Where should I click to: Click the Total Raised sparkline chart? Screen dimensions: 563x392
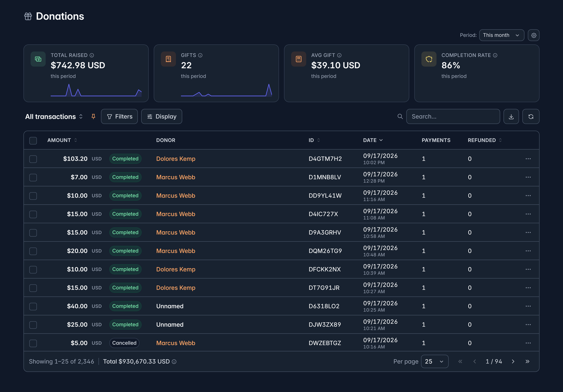[96, 90]
